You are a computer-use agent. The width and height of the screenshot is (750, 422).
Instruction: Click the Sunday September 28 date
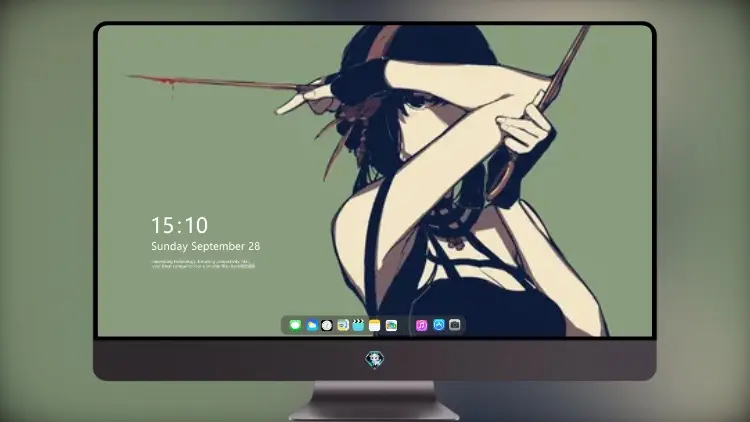pyautogui.click(x=206, y=246)
